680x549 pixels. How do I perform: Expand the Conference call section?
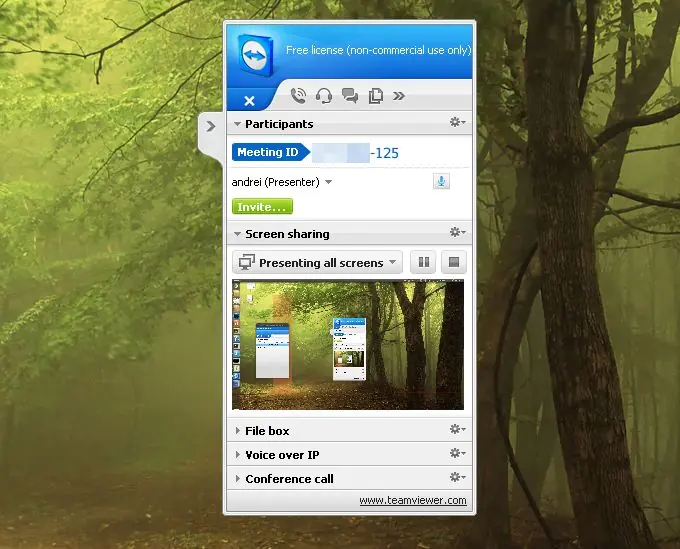(x=238, y=479)
